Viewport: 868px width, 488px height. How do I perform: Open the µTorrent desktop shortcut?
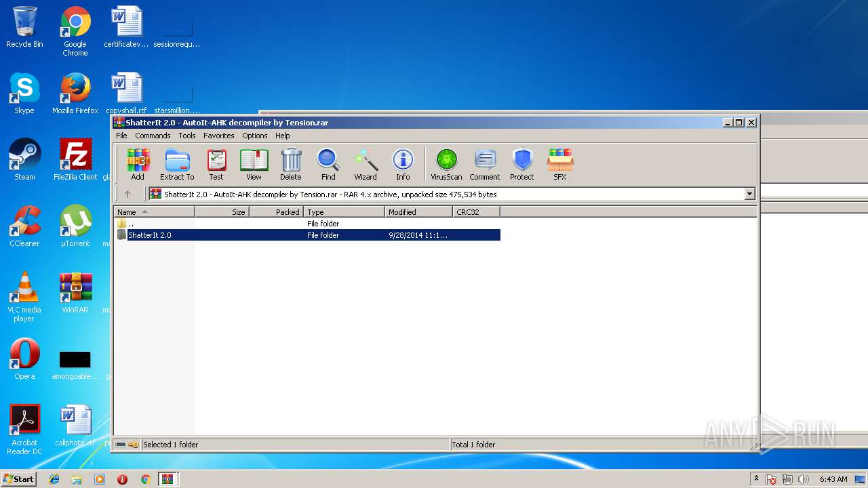point(75,226)
